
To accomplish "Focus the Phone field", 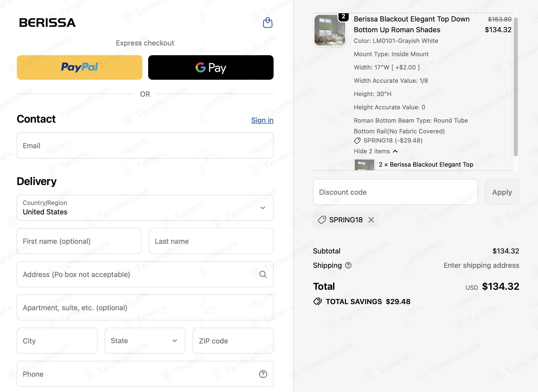I will 145,374.
